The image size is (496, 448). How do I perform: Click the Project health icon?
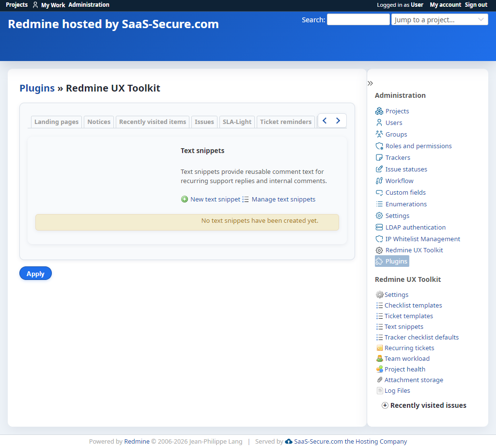380,369
